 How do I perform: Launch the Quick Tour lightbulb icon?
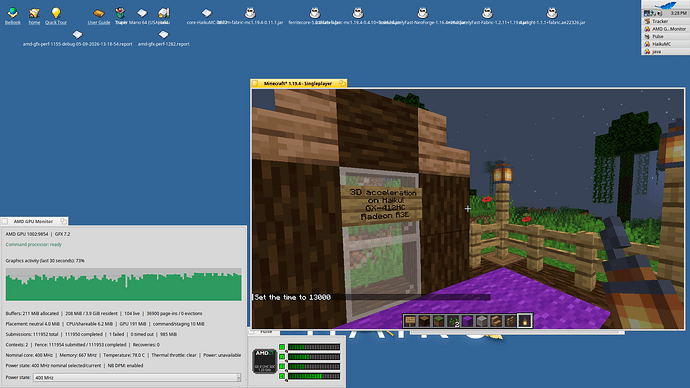[56, 13]
